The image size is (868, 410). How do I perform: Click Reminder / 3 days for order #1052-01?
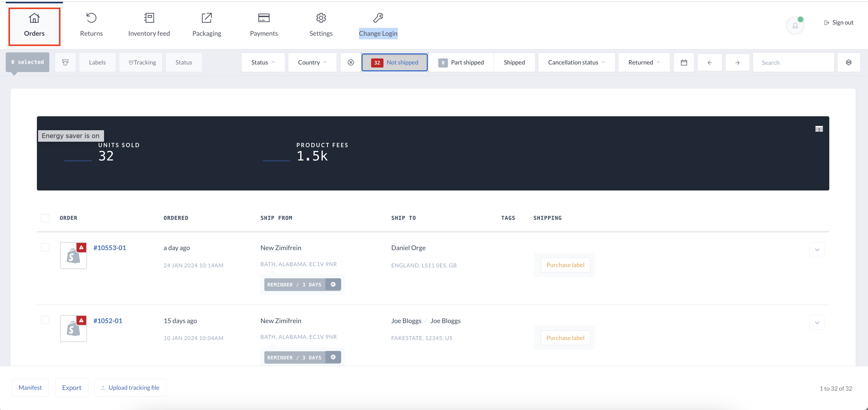coord(294,357)
